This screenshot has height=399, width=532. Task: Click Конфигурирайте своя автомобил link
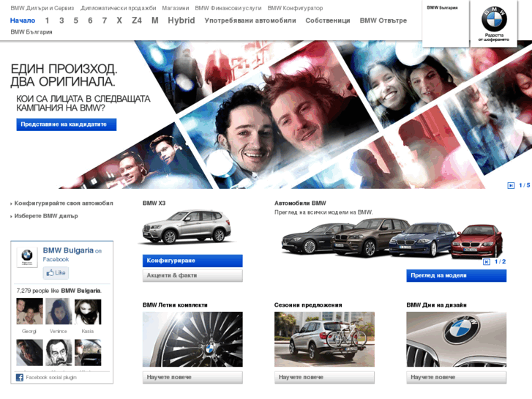click(x=64, y=203)
